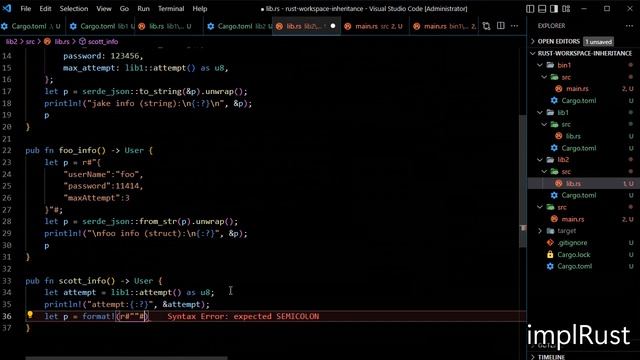Open the Customize Layout icon
Screen dimensions: 640x360
point(566,9)
